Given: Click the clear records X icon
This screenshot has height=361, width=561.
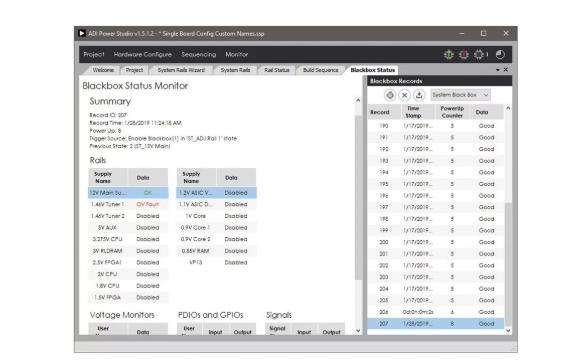Looking at the screenshot, I should click(x=405, y=95).
